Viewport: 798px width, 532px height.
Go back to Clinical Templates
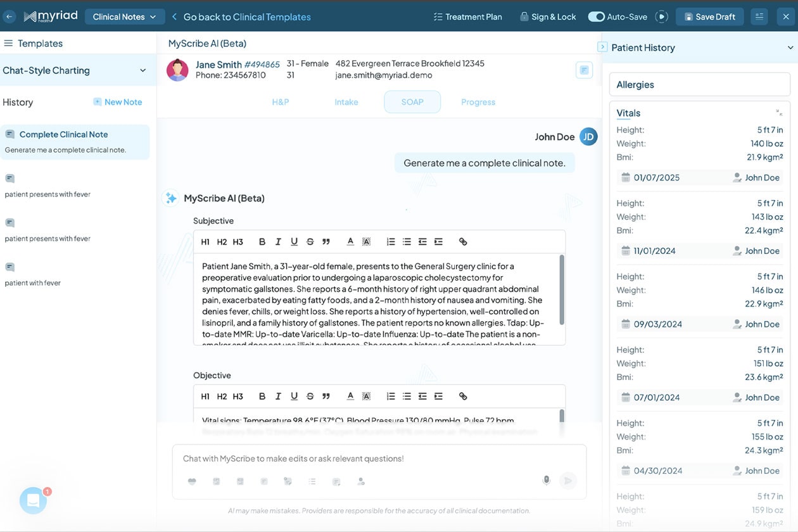[x=241, y=17]
